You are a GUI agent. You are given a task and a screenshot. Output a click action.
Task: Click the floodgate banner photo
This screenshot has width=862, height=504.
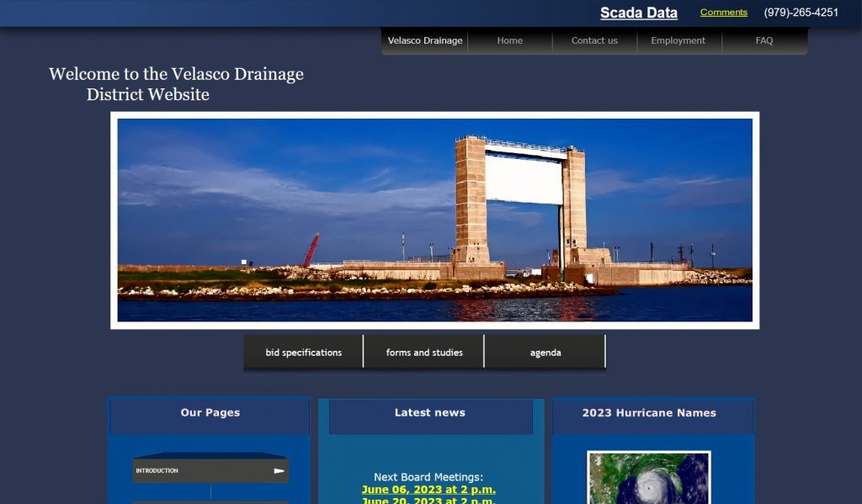click(x=434, y=220)
